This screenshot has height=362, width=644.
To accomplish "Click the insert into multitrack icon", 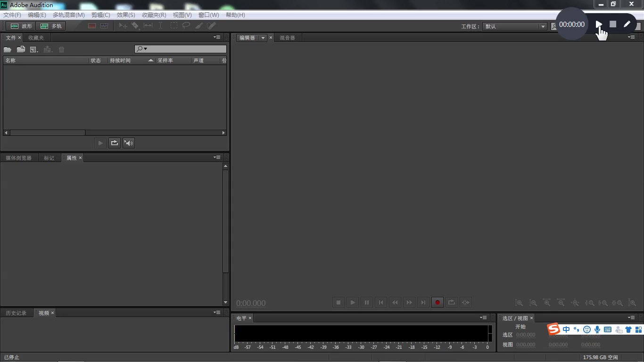I will [x=48, y=49].
